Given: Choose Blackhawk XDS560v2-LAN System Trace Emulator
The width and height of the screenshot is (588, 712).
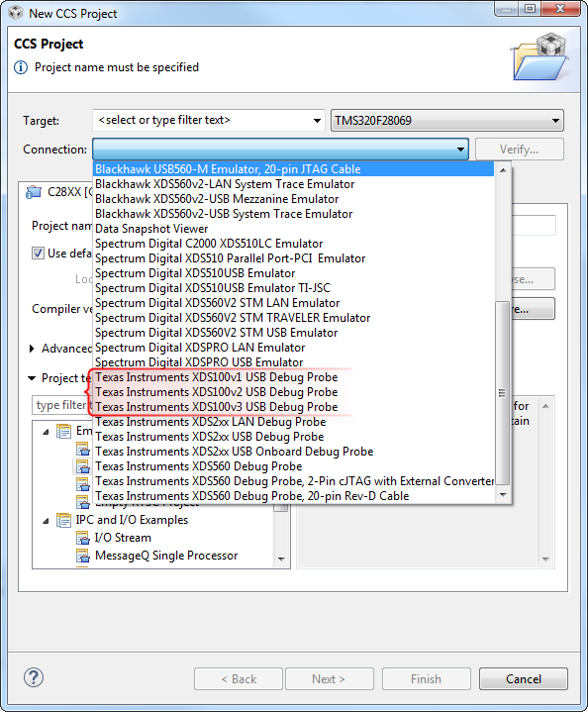Looking at the screenshot, I should coord(293,184).
